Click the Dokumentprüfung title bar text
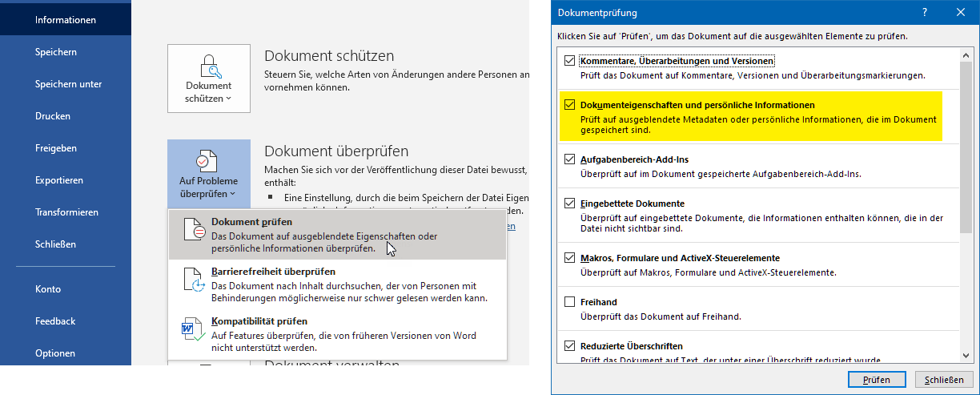Image resolution: width=980 pixels, height=395 pixels. 597,13
